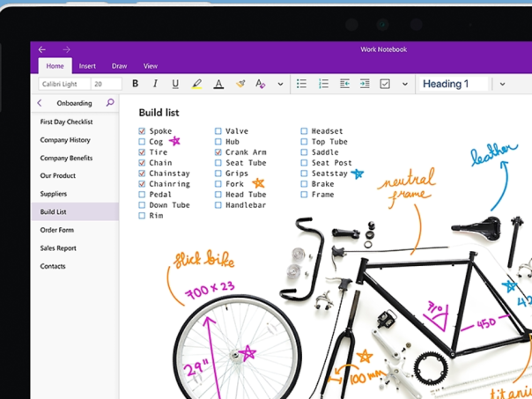Toggle bold formatting
This screenshot has width=532, height=399.
tap(135, 84)
